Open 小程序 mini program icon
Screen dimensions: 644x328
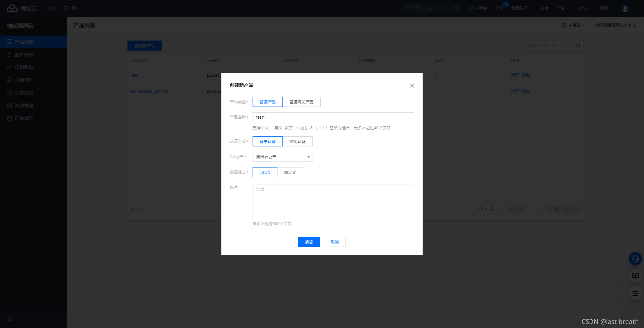pos(478,8)
